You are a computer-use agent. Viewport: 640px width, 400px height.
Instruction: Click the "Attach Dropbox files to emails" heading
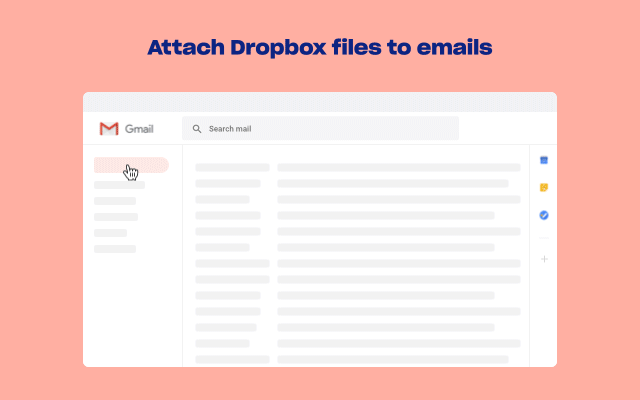320,47
